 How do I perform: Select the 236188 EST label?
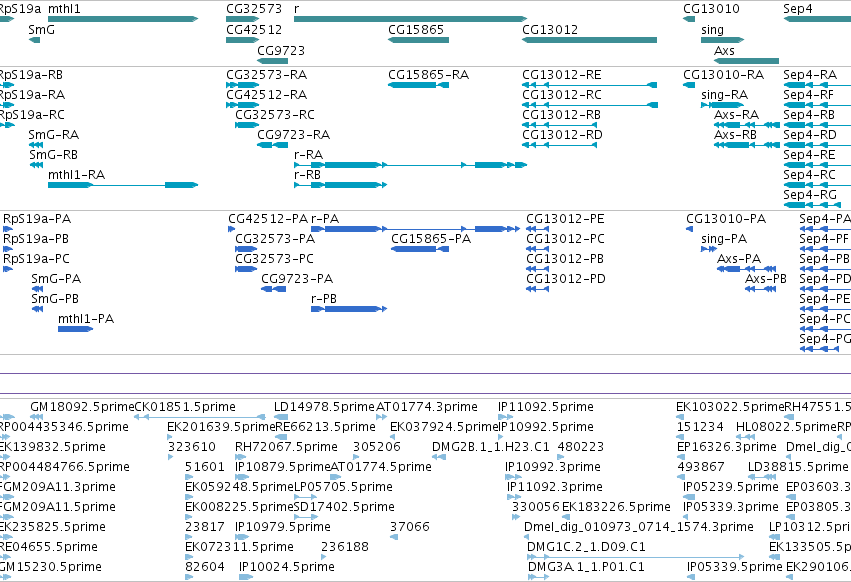point(345,547)
